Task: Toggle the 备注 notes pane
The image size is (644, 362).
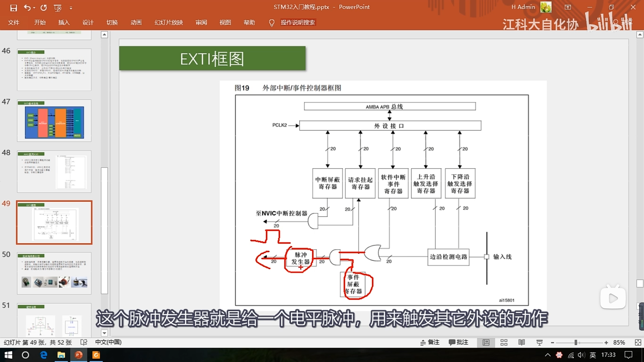Action: coord(430,342)
